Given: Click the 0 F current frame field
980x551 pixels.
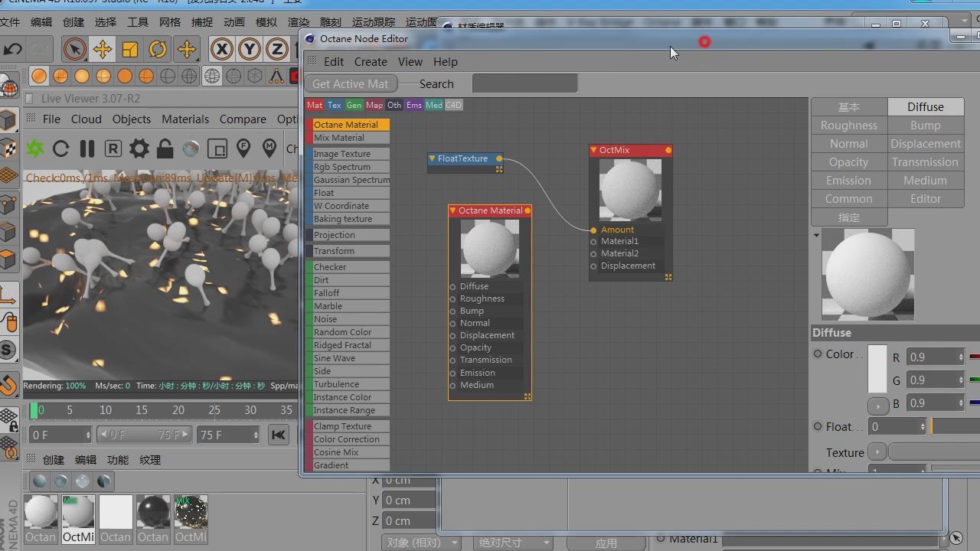Looking at the screenshot, I should coord(60,435).
